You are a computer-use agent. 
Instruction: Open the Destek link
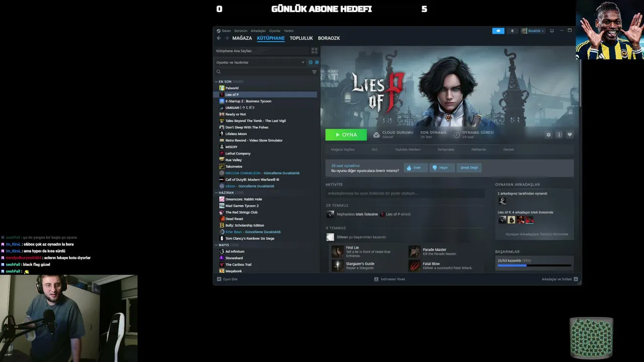click(x=509, y=149)
